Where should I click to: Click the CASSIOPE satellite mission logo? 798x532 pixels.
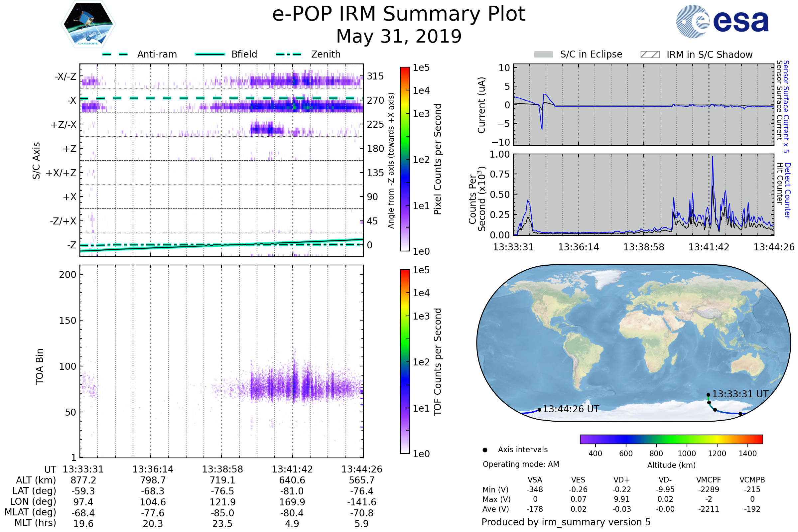(88, 24)
